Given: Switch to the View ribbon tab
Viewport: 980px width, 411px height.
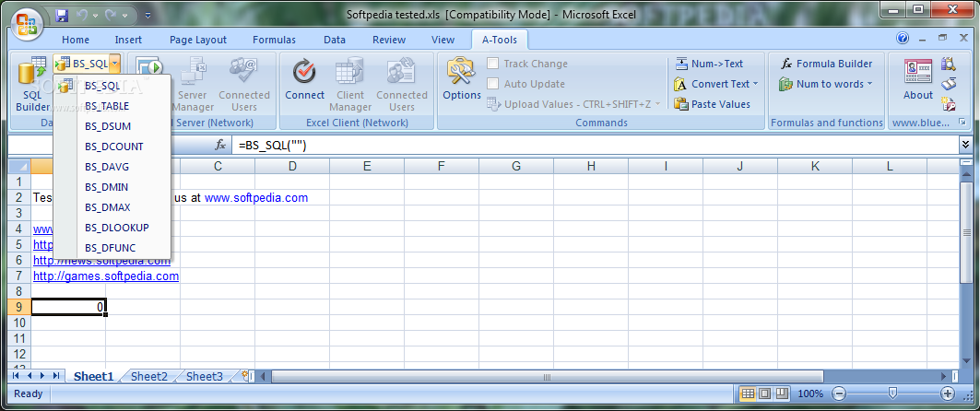Looking at the screenshot, I should tap(443, 40).
